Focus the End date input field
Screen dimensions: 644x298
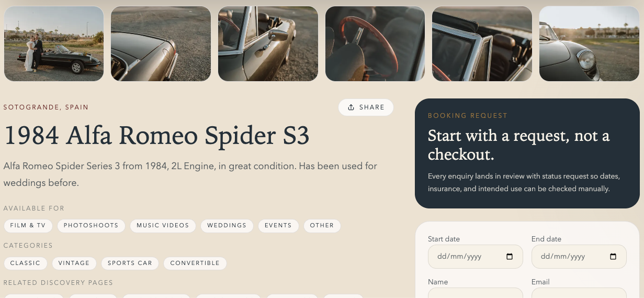pos(579,257)
